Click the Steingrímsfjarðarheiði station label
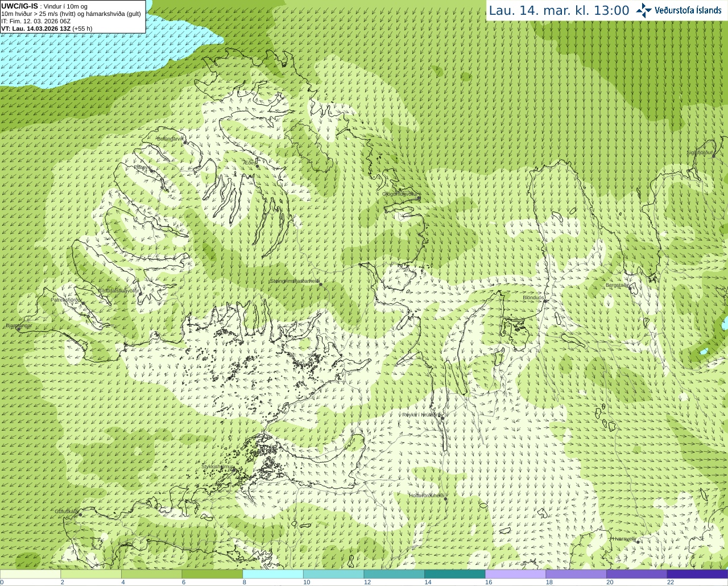The height and width of the screenshot is (586, 728). click(x=295, y=281)
